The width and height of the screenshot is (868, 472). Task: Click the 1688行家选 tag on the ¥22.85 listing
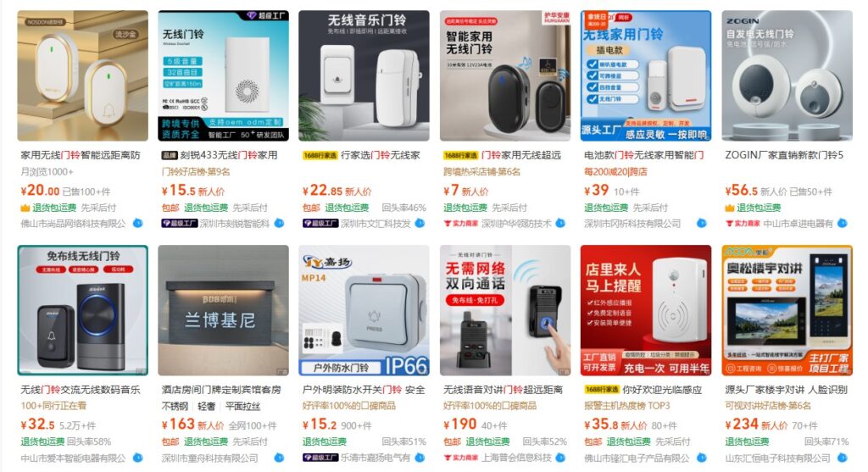click(x=320, y=155)
